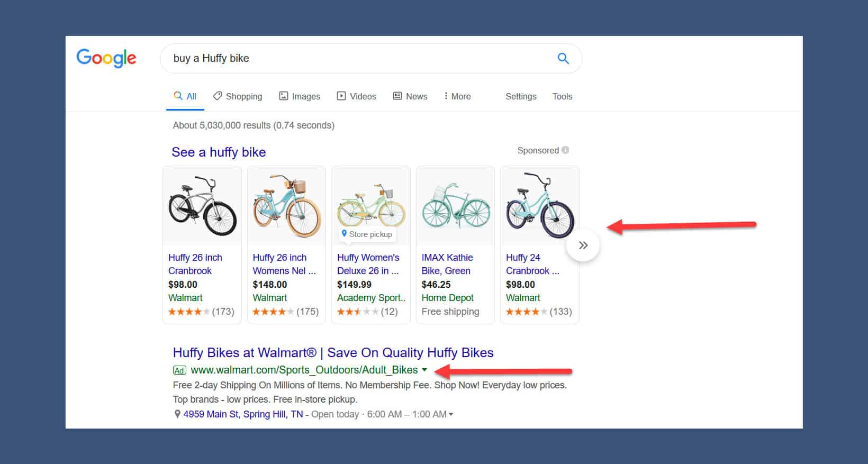
Task: Click the www.walmart.com/Sports_Outdoors/Adult_Bikes URL
Action: click(304, 370)
